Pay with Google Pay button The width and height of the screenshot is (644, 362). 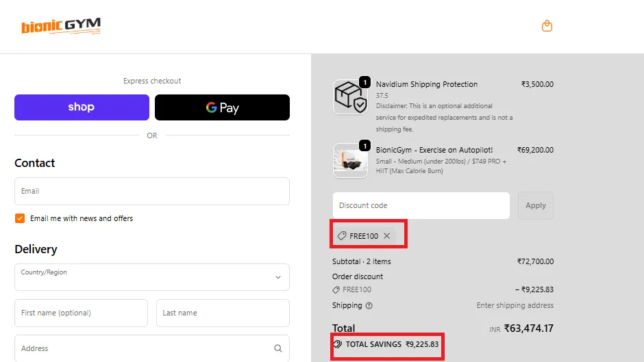222,107
